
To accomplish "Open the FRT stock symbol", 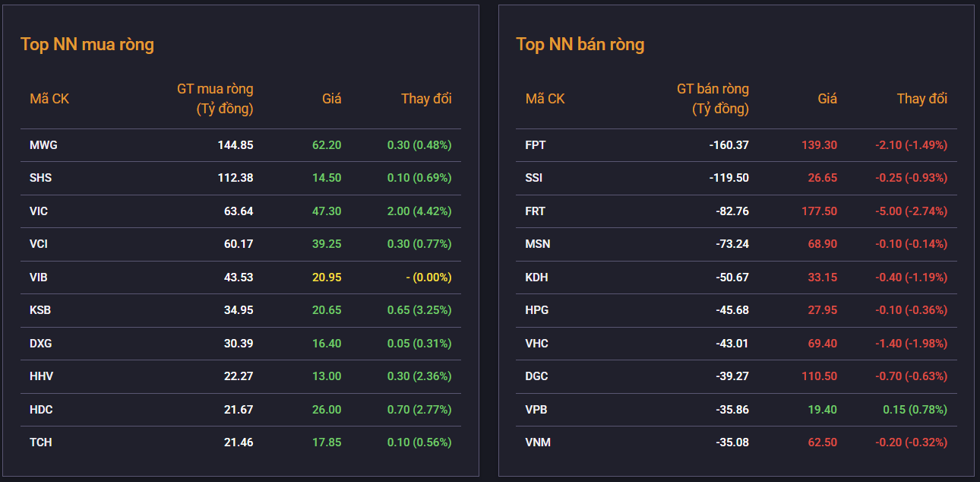I will (x=536, y=211).
